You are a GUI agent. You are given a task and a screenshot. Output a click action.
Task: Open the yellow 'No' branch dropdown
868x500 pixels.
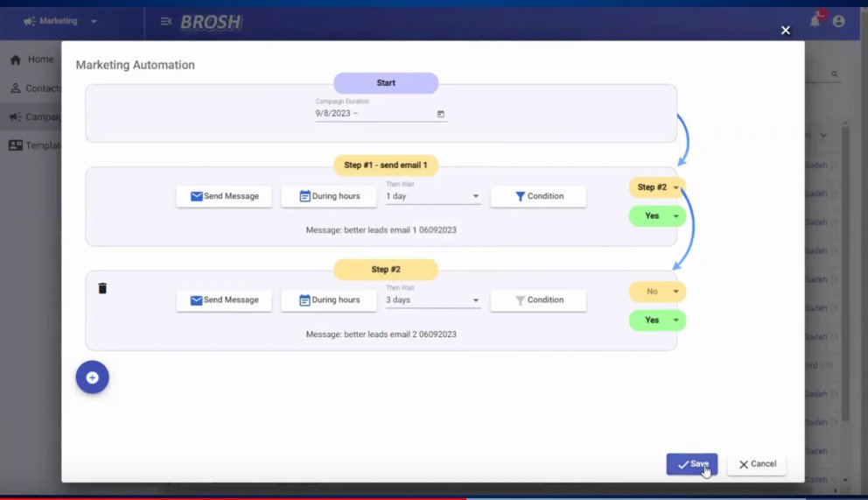(657, 292)
